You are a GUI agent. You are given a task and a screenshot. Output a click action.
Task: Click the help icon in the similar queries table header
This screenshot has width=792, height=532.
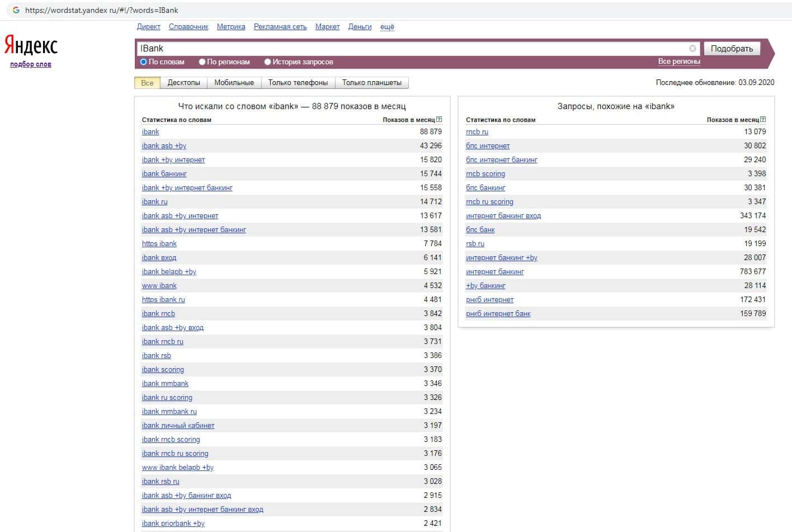pos(763,119)
